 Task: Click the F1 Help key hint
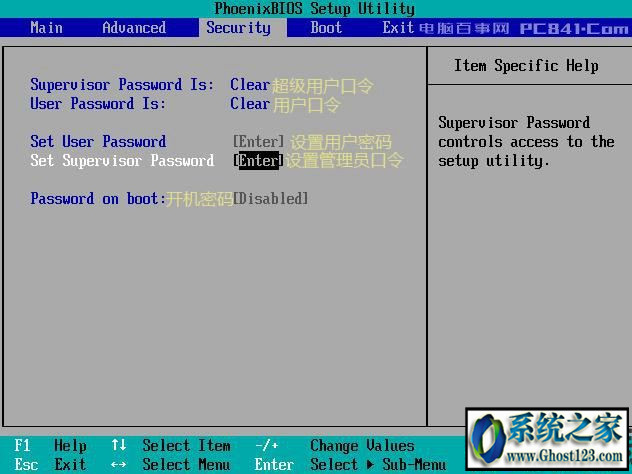pyautogui.click(x=50, y=445)
